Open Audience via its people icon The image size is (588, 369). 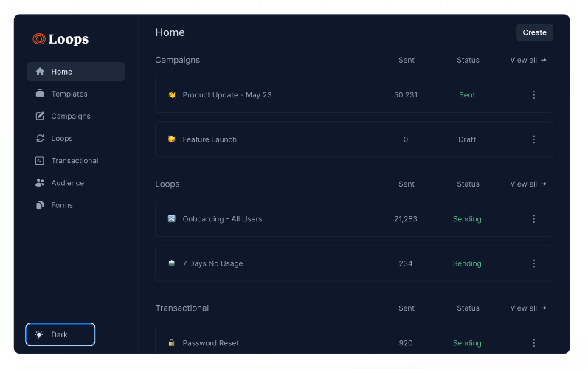[40, 183]
